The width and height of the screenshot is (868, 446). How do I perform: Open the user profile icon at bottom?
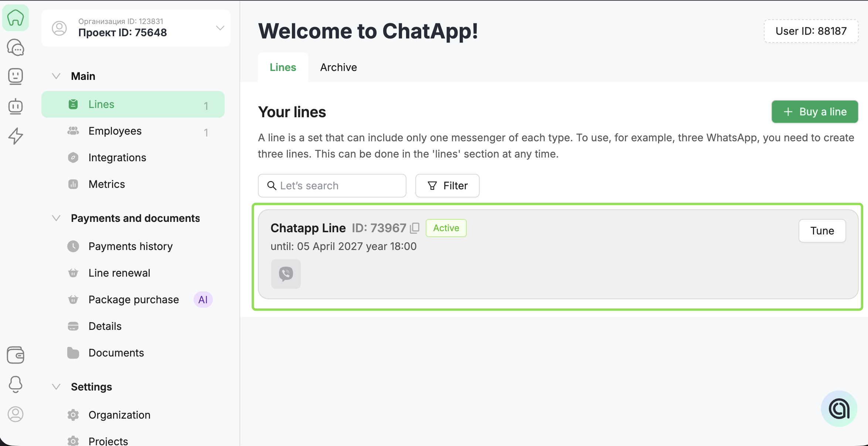click(16, 414)
